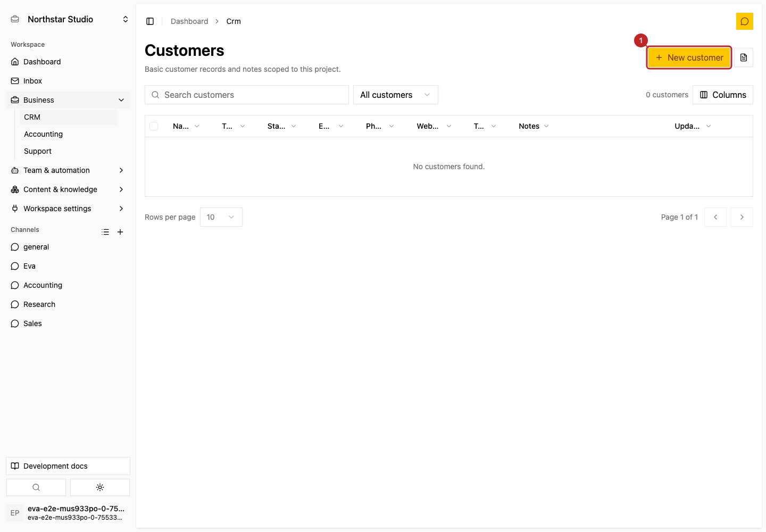Open the E... column header menu

click(331, 126)
